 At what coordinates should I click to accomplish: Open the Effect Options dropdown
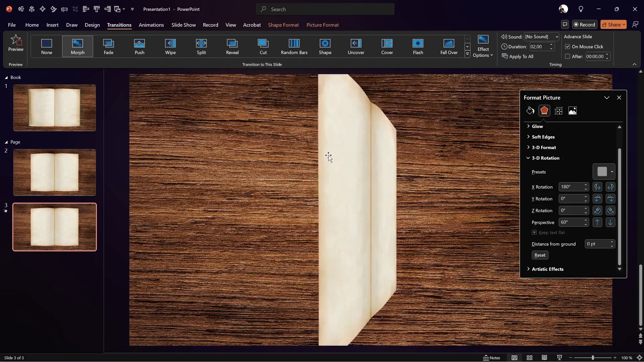(483, 46)
